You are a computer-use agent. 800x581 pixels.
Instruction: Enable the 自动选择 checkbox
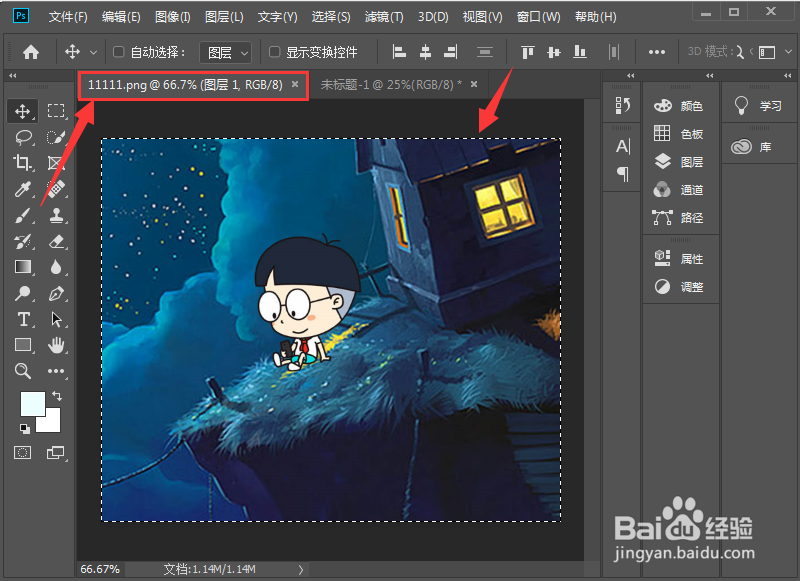click(118, 52)
